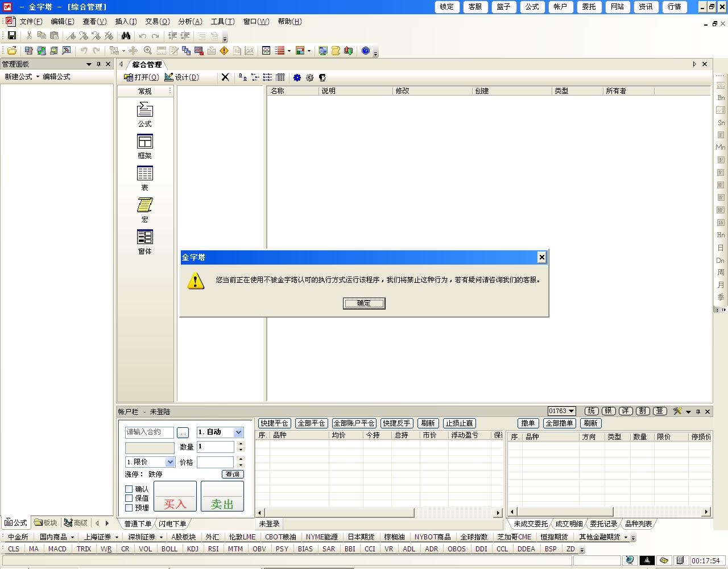Click the open folder toolbar icon
The image size is (728, 569).
(x=11, y=51)
